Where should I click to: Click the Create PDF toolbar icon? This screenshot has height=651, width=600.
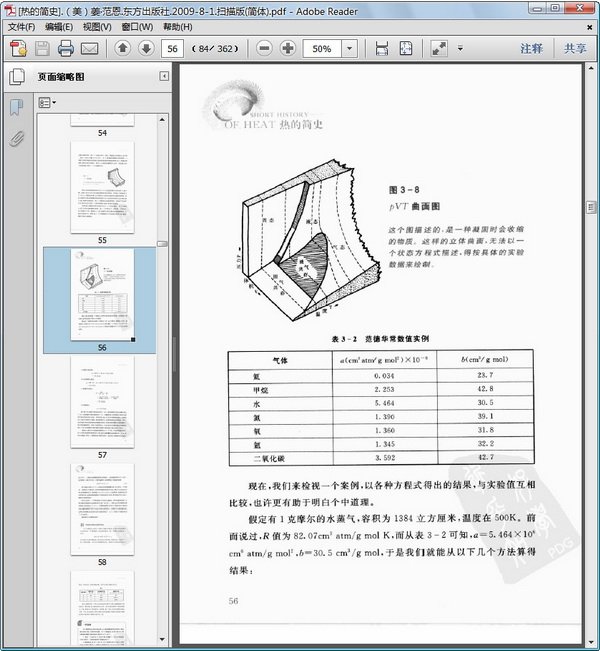point(19,49)
